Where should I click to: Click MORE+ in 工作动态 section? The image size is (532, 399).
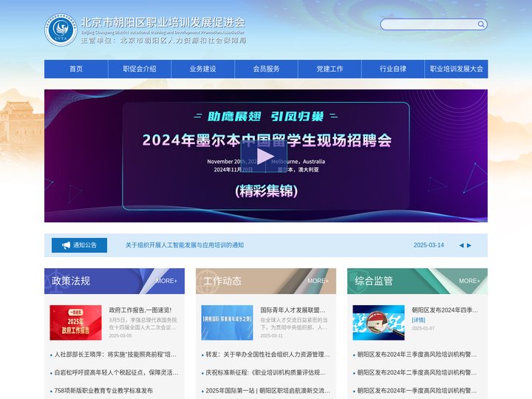pyautogui.click(x=318, y=281)
